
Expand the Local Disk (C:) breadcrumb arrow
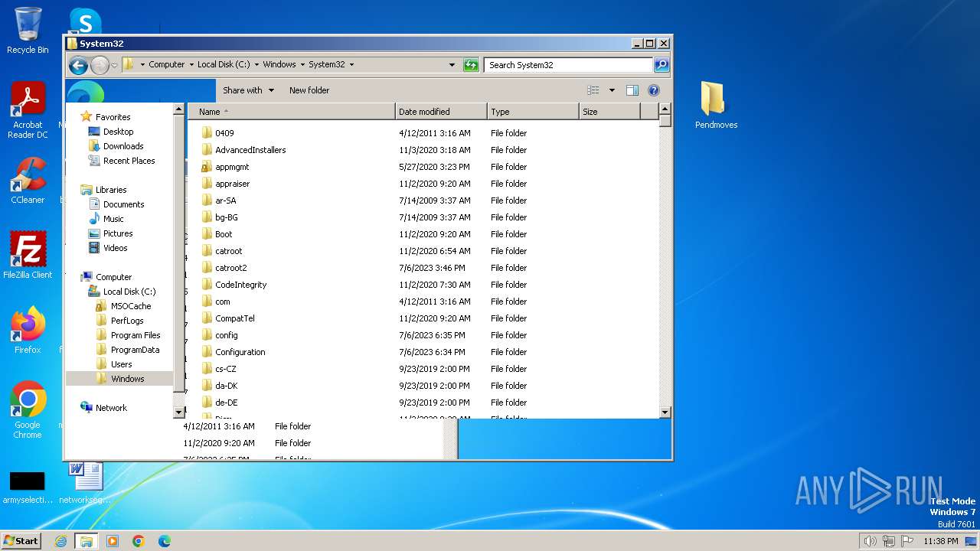[256, 65]
